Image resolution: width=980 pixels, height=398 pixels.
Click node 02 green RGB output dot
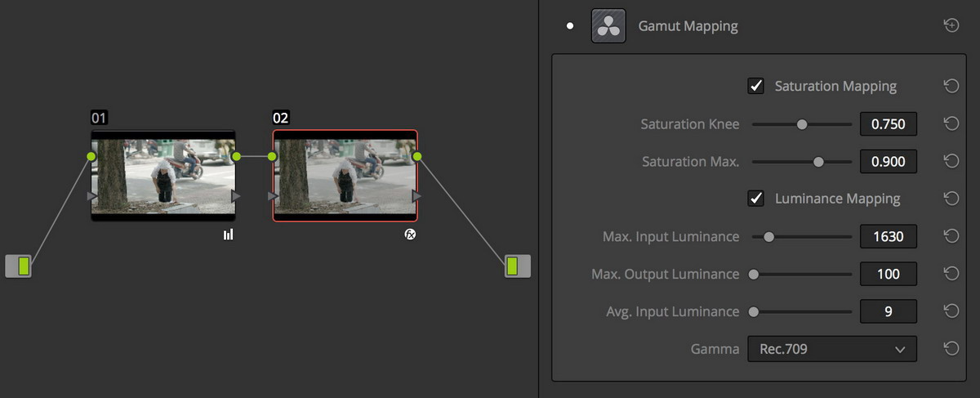click(417, 156)
